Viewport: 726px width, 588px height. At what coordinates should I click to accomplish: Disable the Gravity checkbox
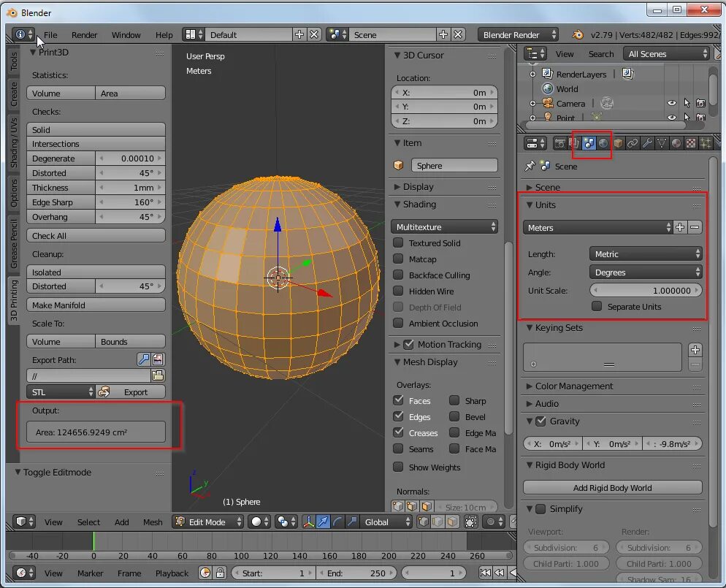pyautogui.click(x=540, y=421)
